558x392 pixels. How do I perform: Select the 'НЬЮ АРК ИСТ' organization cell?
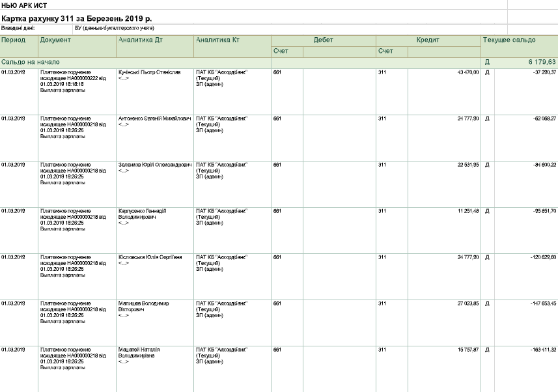pos(20,6)
